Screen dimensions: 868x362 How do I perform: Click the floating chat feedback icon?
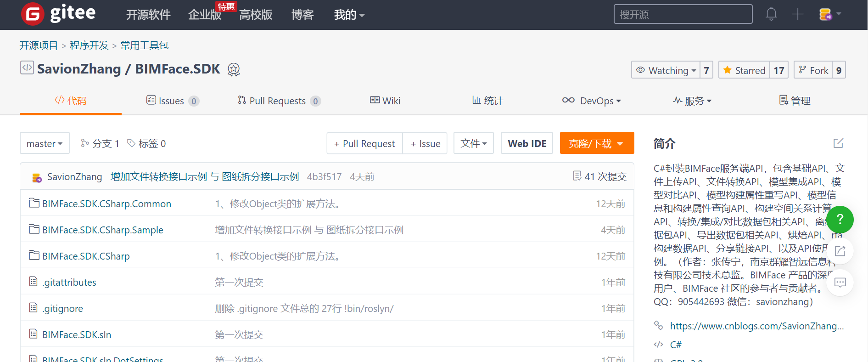pos(840,283)
